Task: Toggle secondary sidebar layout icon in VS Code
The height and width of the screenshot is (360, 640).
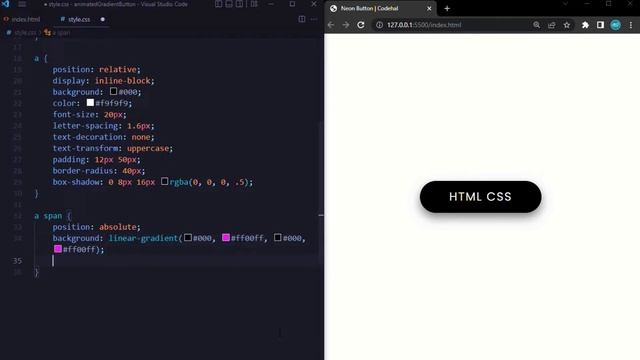Action: pyautogui.click(x=239, y=4)
